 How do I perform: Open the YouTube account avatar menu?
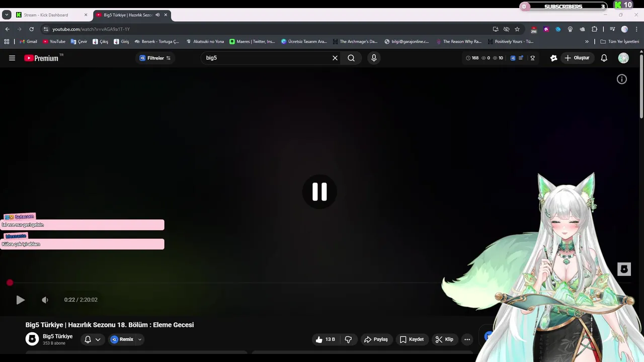pos(623,58)
